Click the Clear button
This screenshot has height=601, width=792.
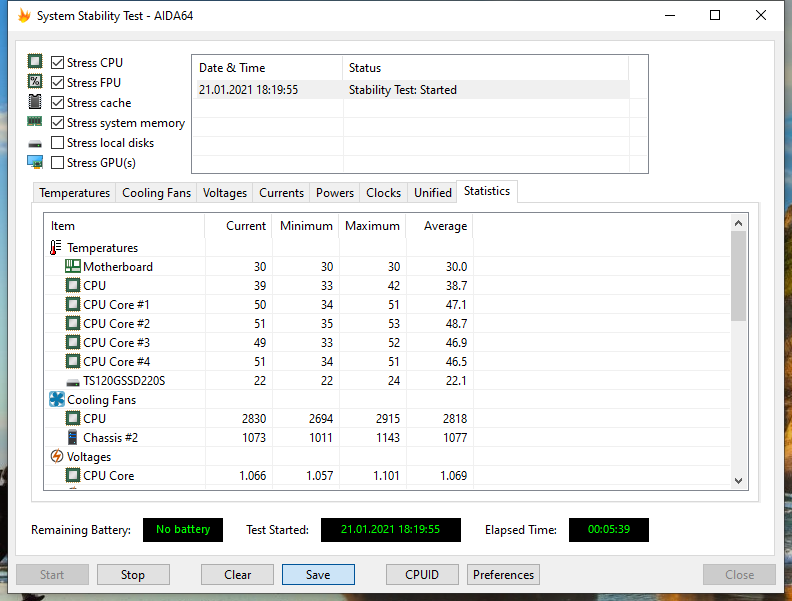pos(237,575)
